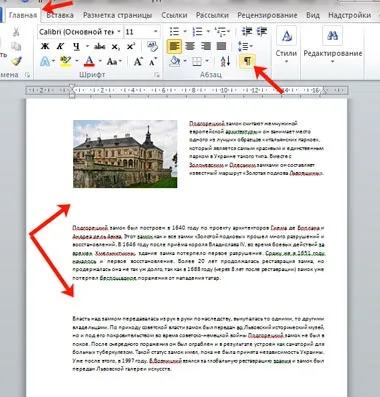Open the Ссылки tab
The height and width of the screenshot is (397, 380).
(x=174, y=15)
